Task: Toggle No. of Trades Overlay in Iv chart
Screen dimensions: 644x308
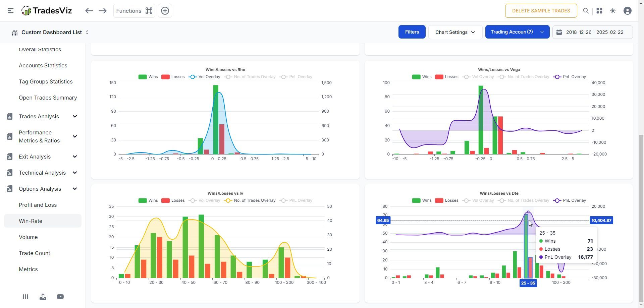Action: 250,200
